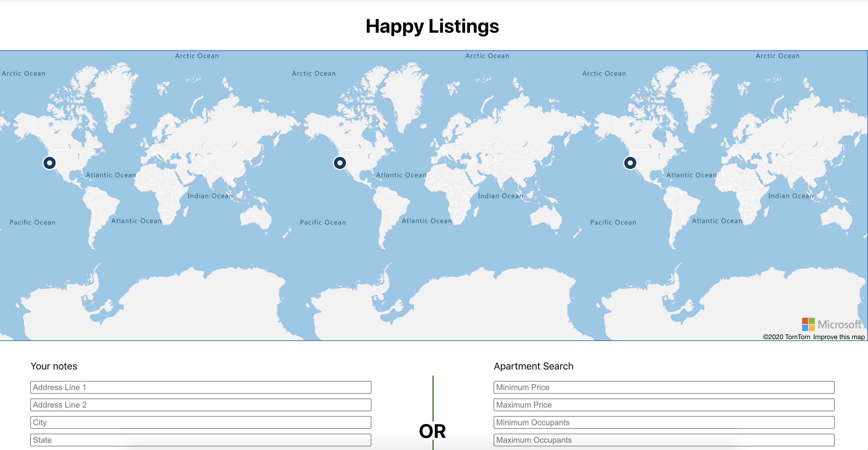Select the Minimum Price input
The height and width of the screenshot is (450, 868).
point(664,387)
